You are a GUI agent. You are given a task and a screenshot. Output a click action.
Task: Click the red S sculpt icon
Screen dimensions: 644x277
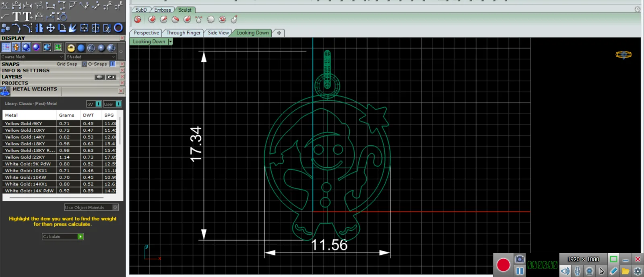click(138, 19)
